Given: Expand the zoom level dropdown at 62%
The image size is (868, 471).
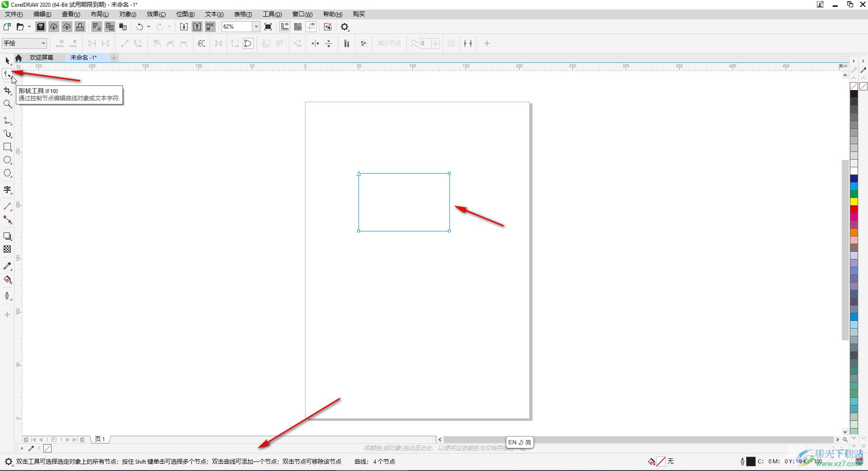Looking at the screenshot, I should pyautogui.click(x=256, y=27).
